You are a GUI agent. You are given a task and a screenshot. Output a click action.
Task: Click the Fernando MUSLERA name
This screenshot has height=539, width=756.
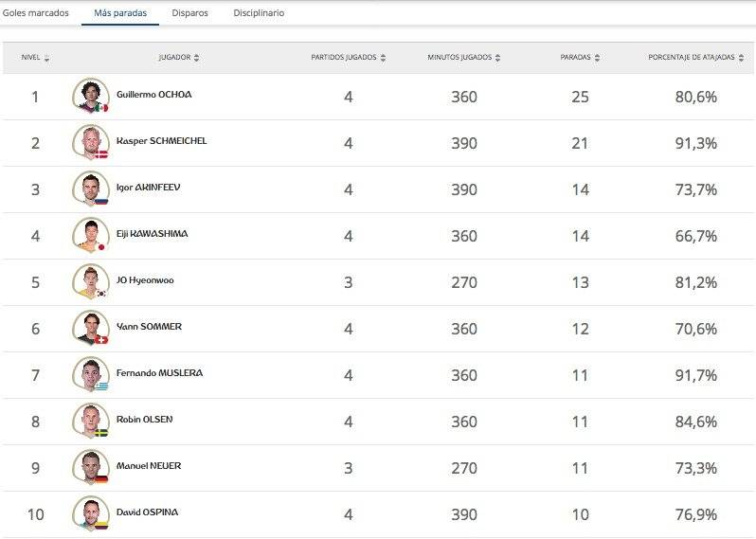(159, 372)
